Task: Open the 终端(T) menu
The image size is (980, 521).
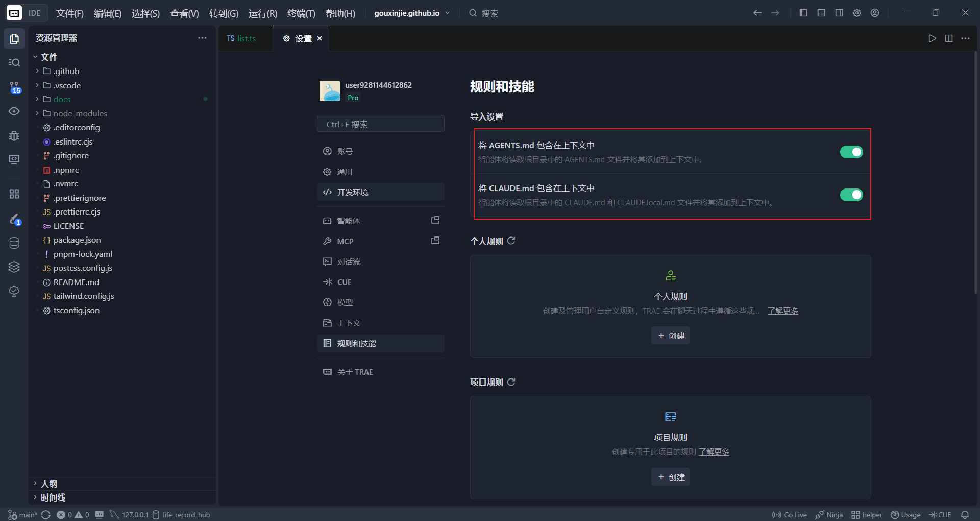Action: (x=300, y=13)
